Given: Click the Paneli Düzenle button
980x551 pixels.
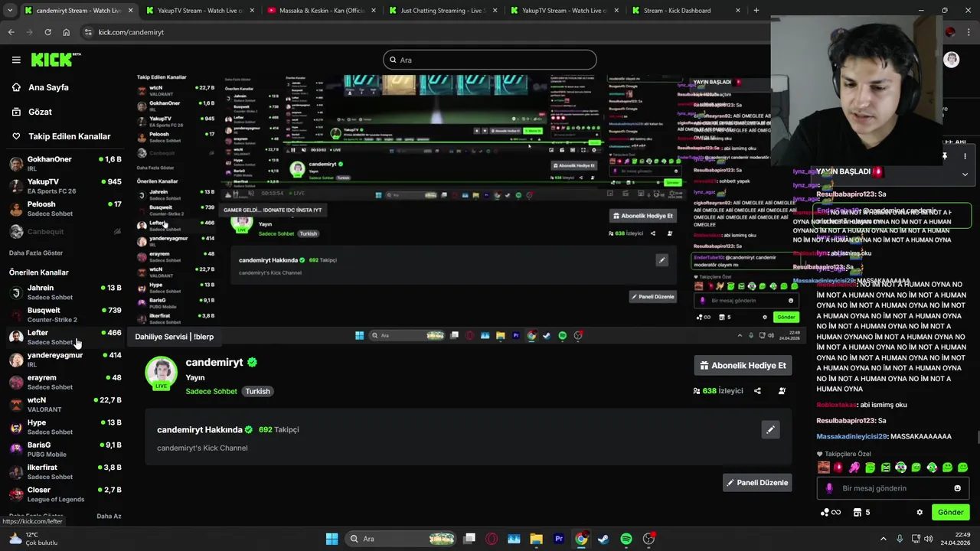Looking at the screenshot, I should click(x=757, y=483).
